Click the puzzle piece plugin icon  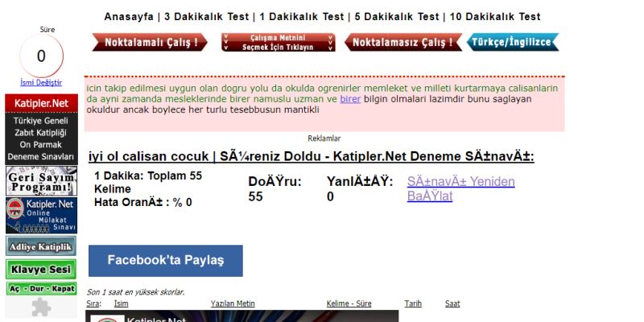pyautogui.click(x=41, y=307)
